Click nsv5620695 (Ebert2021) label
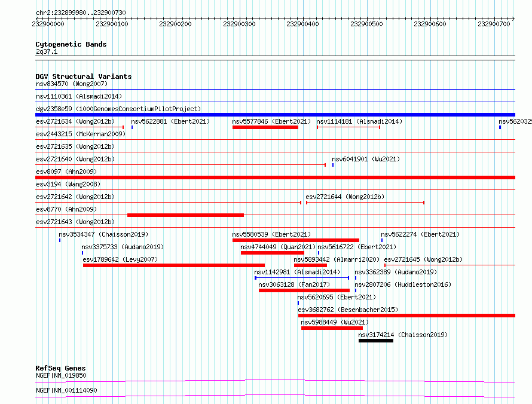The height and width of the screenshot is (404, 532). tap(337, 297)
